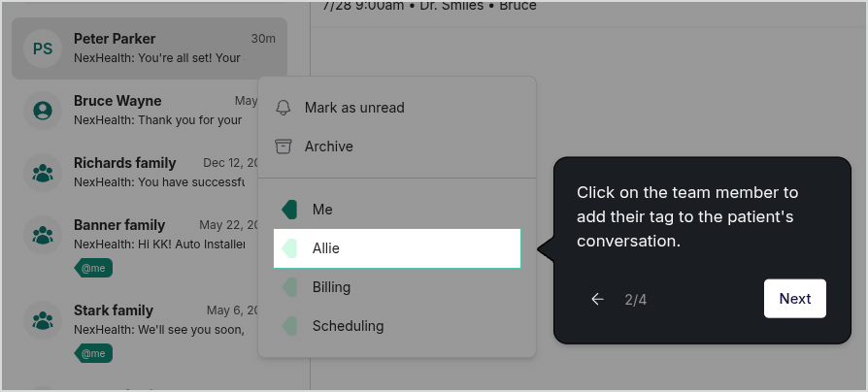The image size is (868, 392).
Task: Click the PS initials avatar
Action: [43, 49]
